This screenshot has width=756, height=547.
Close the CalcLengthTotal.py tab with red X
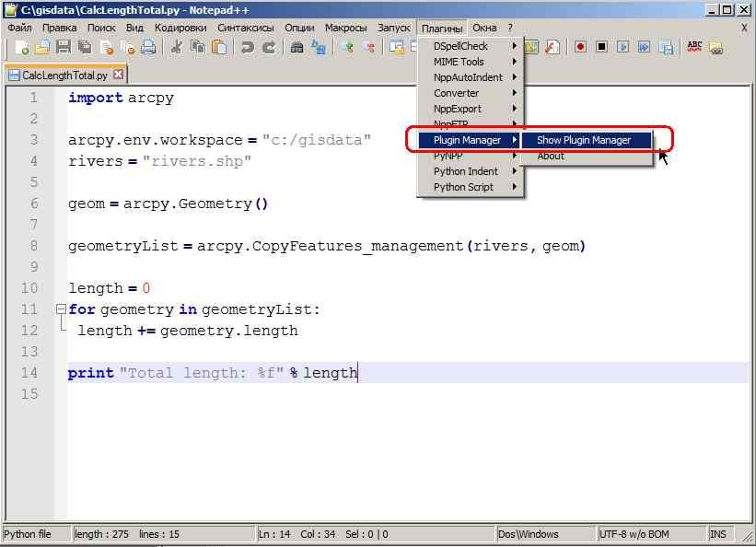[118, 75]
